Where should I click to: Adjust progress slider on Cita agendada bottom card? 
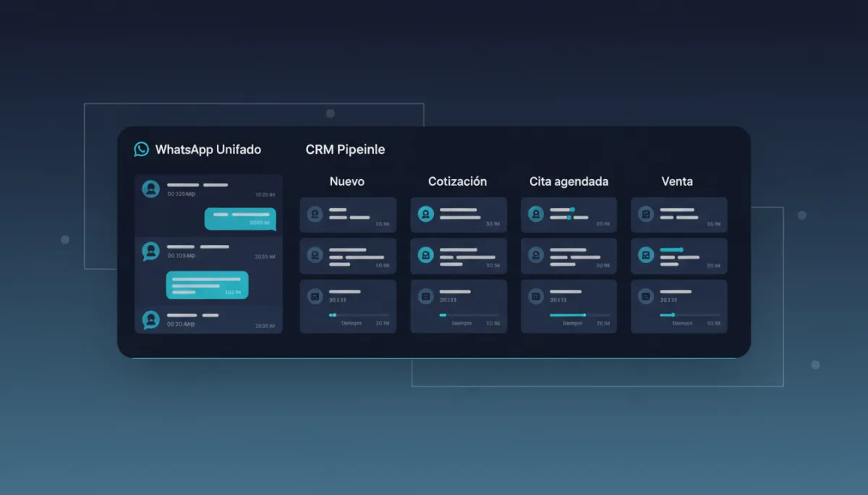579,315
